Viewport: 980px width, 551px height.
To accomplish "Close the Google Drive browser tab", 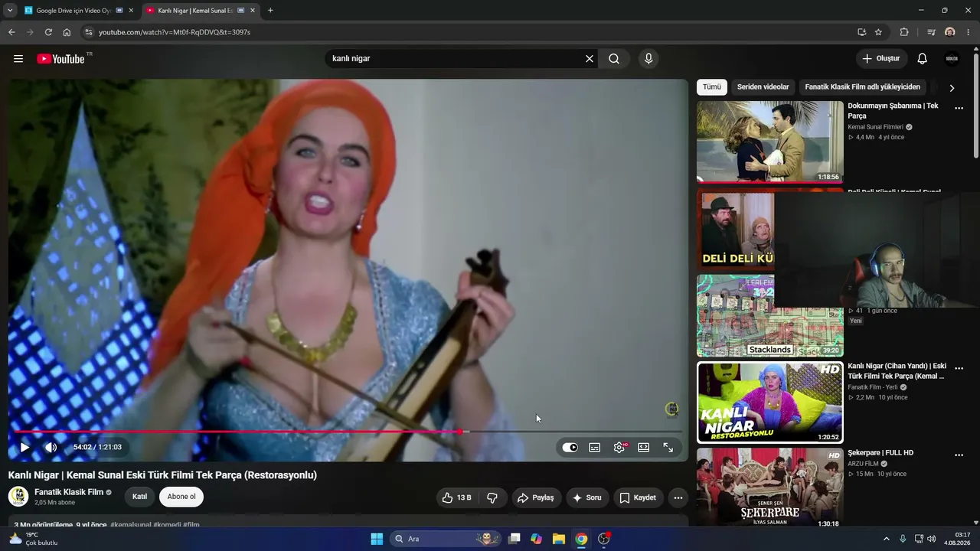I will point(131,11).
